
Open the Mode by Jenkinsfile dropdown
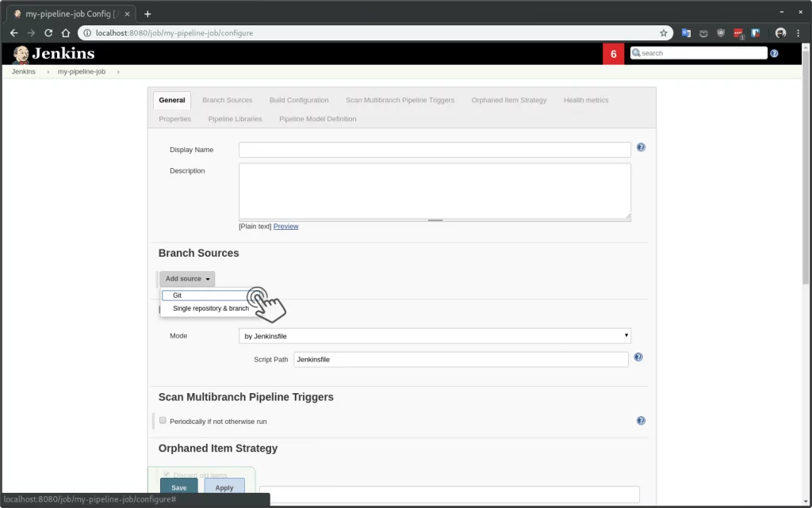point(435,336)
